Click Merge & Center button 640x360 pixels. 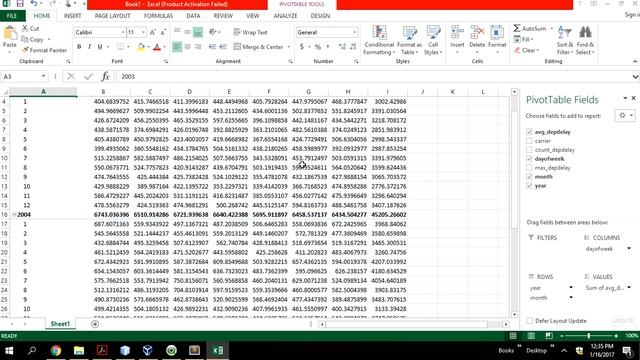point(258,47)
